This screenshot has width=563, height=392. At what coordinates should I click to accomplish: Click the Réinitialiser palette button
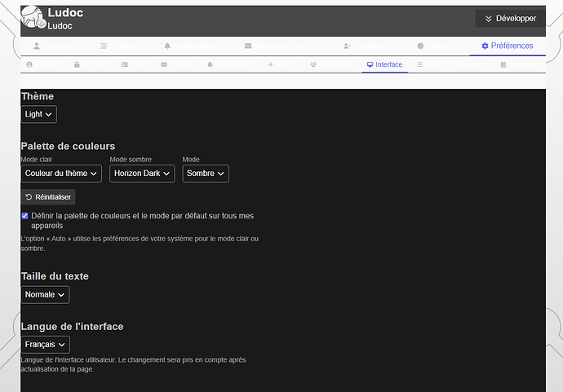click(x=48, y=197)
